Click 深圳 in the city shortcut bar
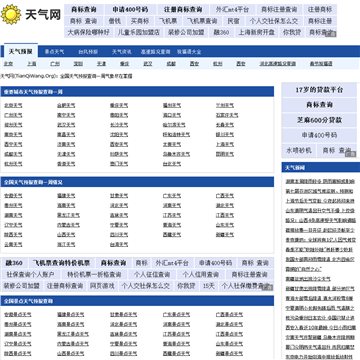The image size is (360, 360). tap(78, 64)
